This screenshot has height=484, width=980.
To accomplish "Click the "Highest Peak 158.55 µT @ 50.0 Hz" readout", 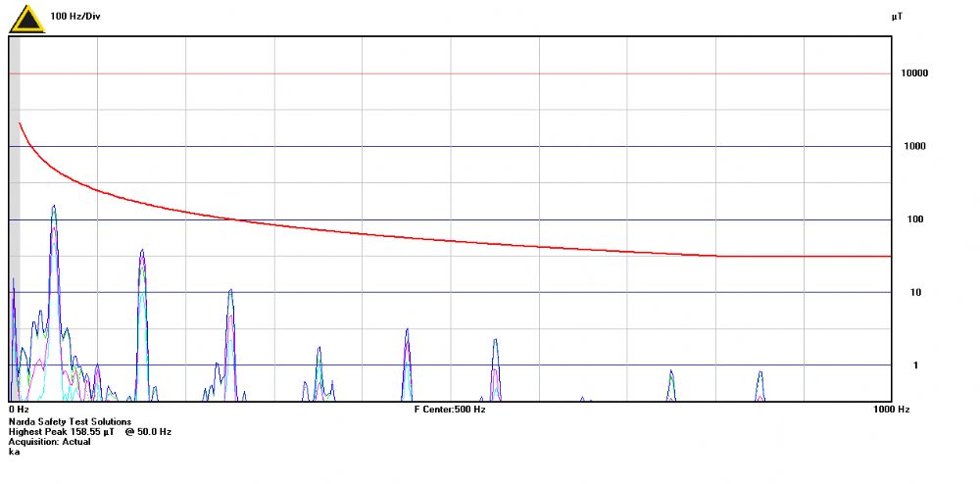I will click(90, 431).
